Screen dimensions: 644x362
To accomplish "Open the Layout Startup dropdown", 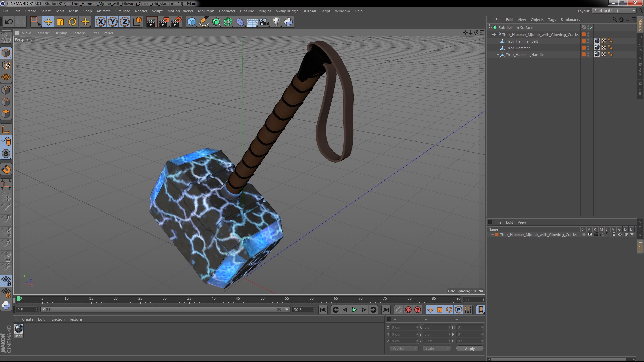I will 614,11.
